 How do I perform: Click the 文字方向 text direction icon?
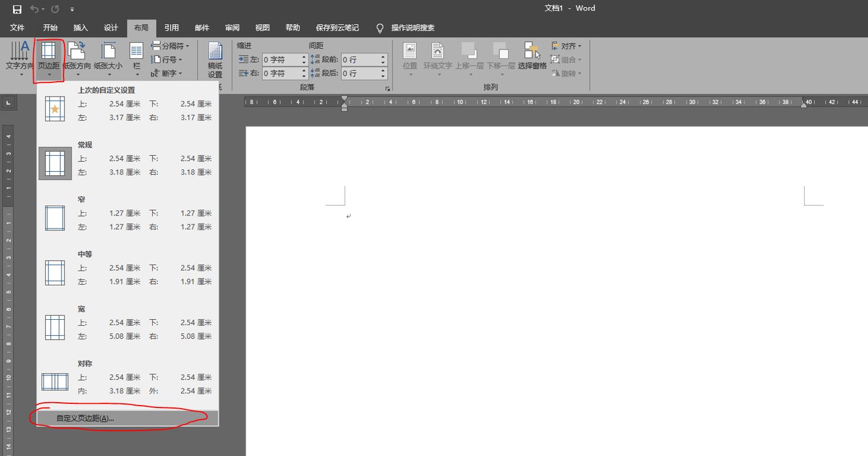[x=20, y=59]
